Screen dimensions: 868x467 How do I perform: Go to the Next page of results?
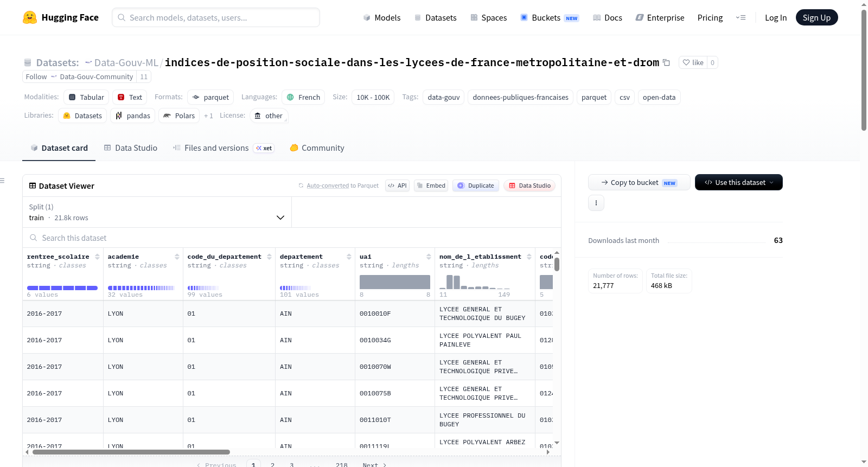point(374,465)
